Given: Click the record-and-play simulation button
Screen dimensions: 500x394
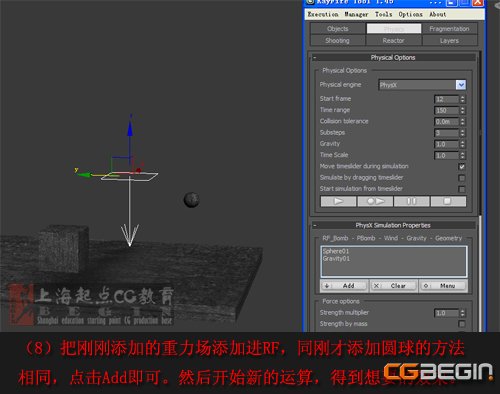Looking at the screenshot, I should click(375, 201).
